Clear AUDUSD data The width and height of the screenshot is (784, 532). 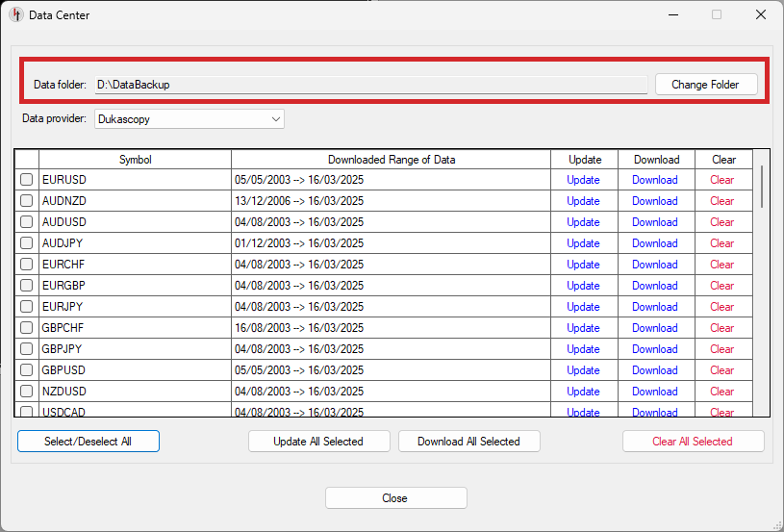pyautogui.click(x=722, y=221)
